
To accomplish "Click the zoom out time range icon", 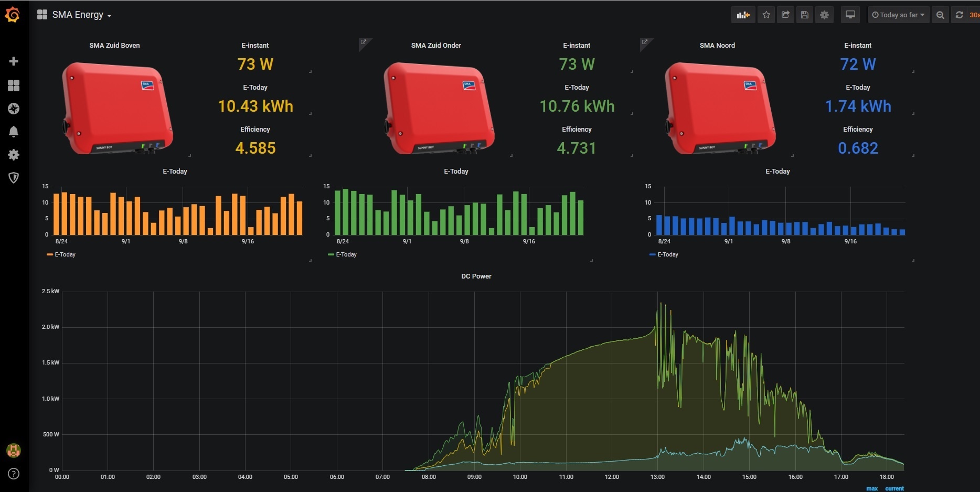I will click(x=940, y=15).
